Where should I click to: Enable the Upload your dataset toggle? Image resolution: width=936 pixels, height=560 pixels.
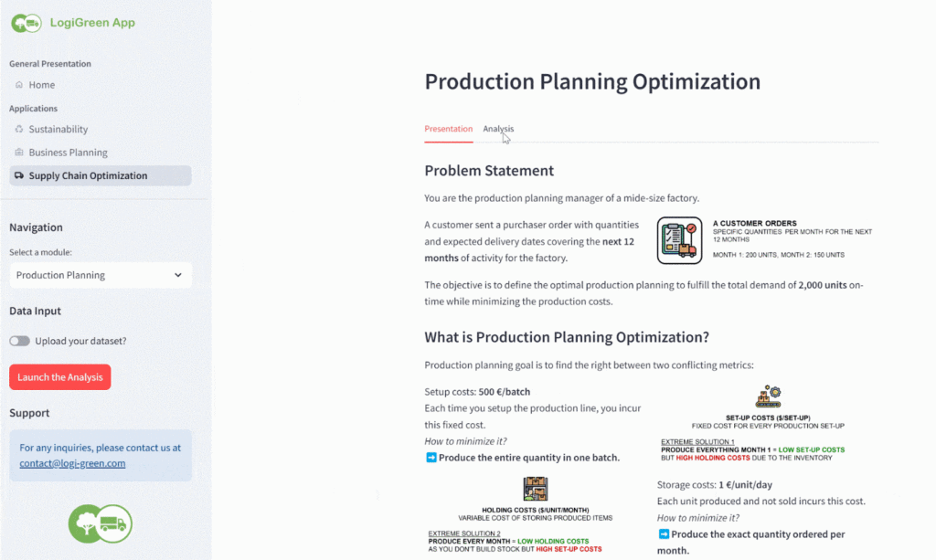pyautogui.click(x=19, y=341)
